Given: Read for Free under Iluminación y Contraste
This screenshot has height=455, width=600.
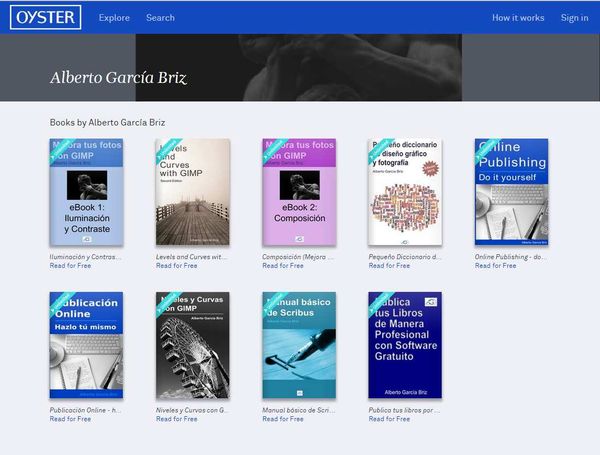Looking at the screenshot, I should (70, 266).
